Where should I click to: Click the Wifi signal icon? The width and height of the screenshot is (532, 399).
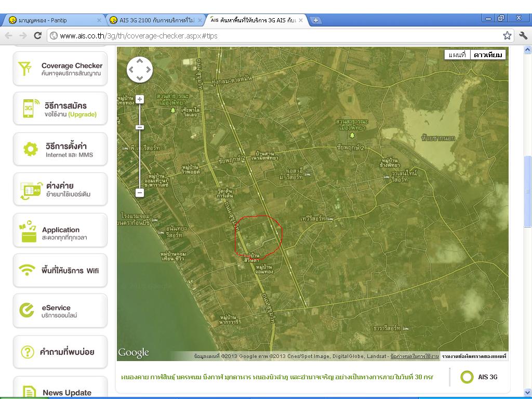[x=27, y=270]
